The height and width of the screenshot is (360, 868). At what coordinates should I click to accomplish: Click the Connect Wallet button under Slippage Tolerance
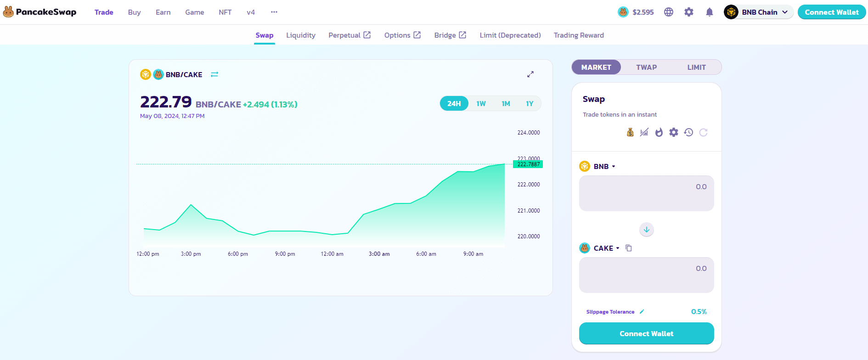(x=646, y=333)
